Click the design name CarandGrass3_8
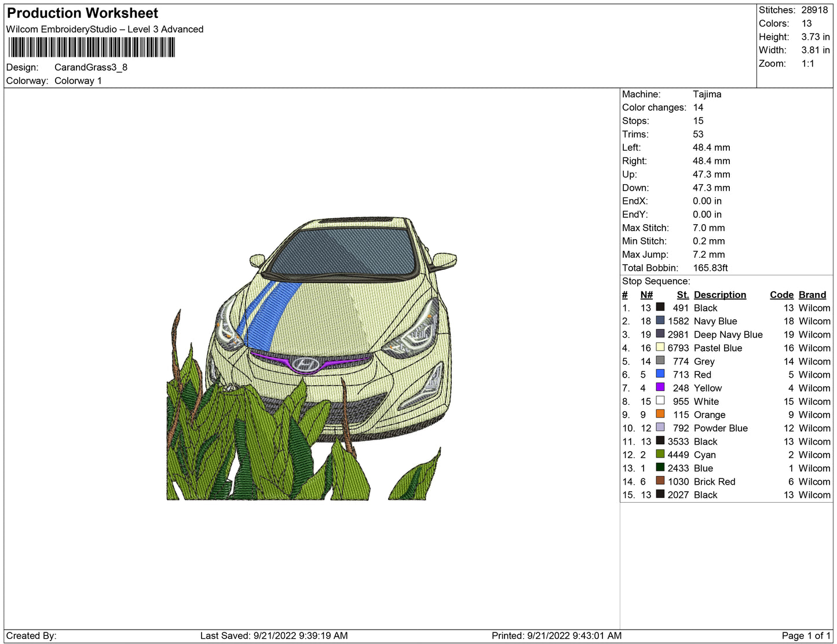The image size is (837, 644). pyautogui.click(x=91, y=67)
